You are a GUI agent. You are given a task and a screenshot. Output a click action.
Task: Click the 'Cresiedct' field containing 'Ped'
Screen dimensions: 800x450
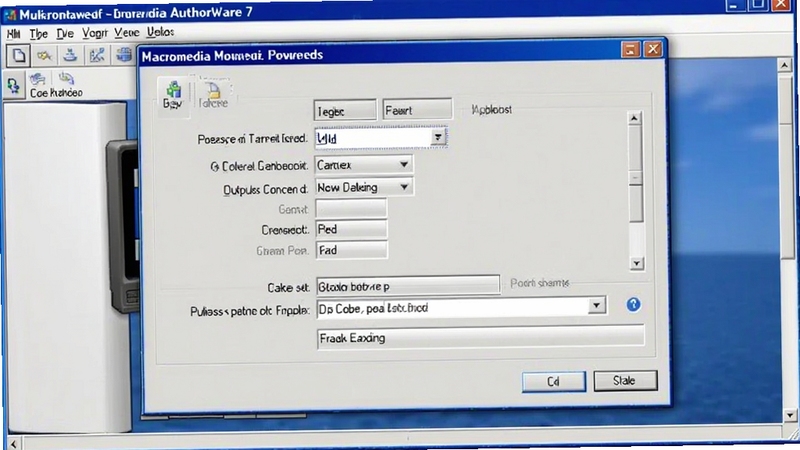click(x=351, y=229)
